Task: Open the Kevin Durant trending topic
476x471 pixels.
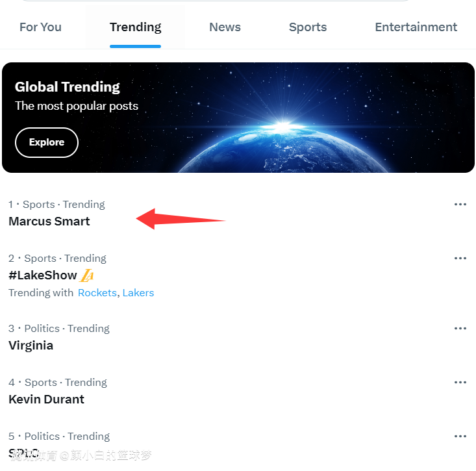Action: tap(47, 400)
